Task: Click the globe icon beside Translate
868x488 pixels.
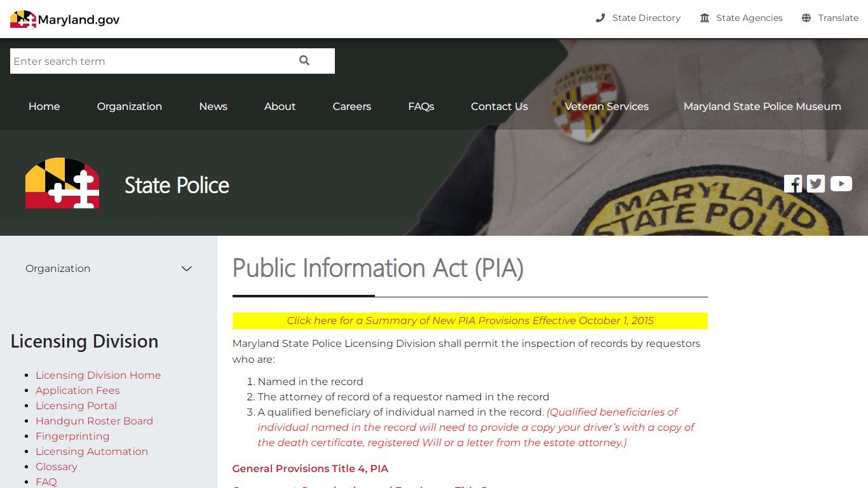Action: tap(806, 18)
